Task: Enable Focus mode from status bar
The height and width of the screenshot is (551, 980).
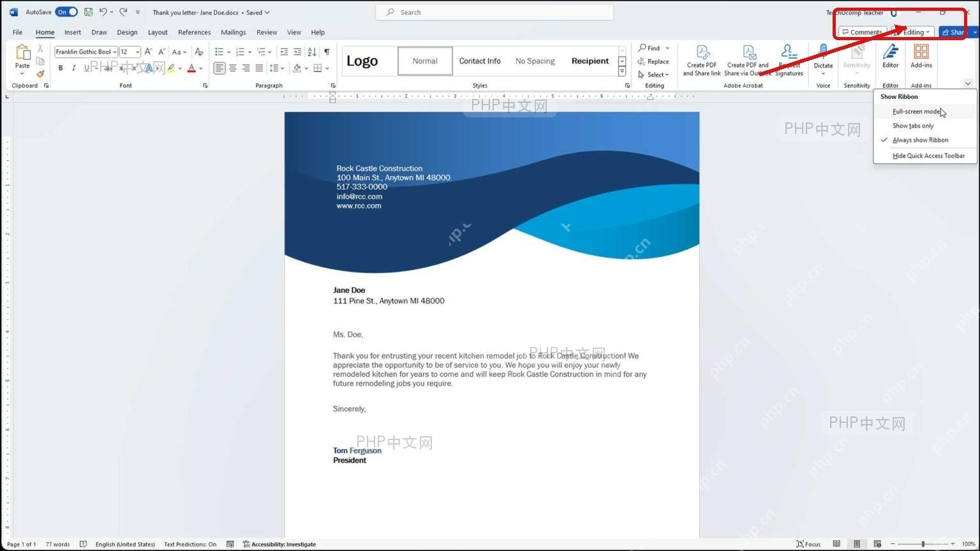Action: [x=808, y=544]
